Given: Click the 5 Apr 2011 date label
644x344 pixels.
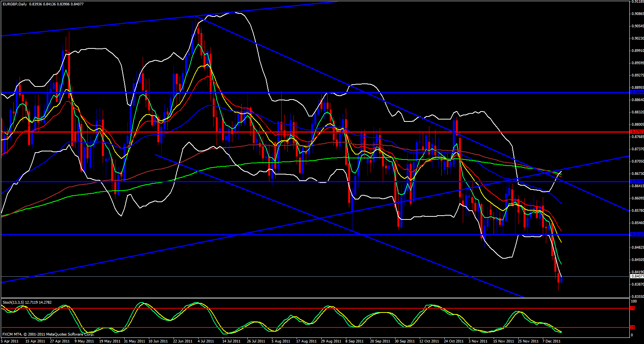Looking at the screenshot, I should point(10,341).
